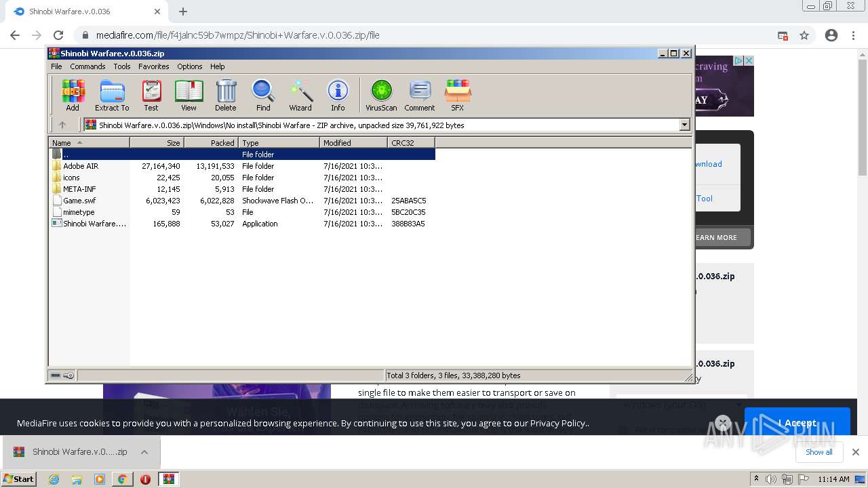Screen dimensions: 868x488
Task: Sort by Type column header
Action: pos(279,142)
